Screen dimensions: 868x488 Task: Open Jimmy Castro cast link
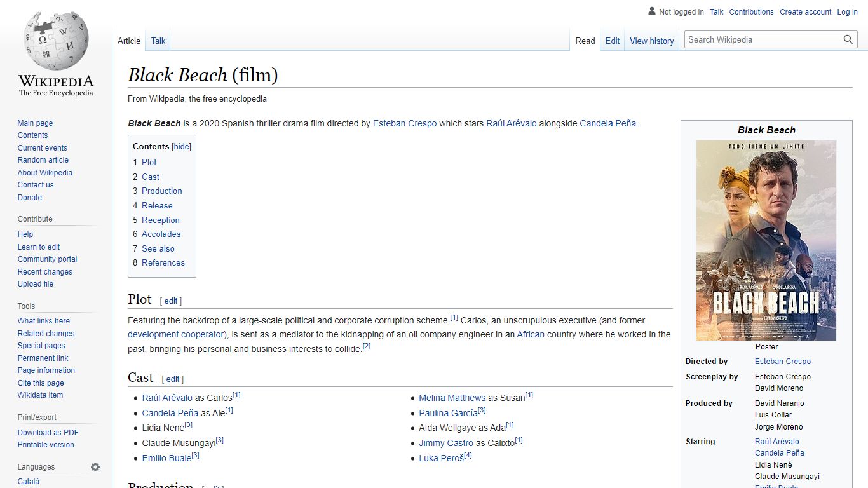click(x=446, y=443)
